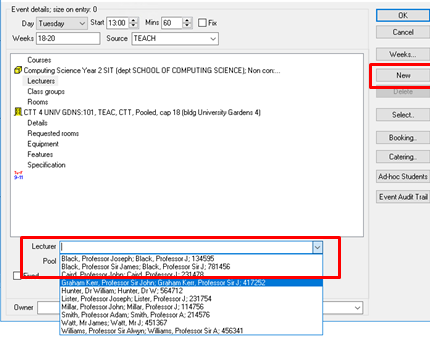Select the Details tree item
Screen dimensions: 430x362
pyautogui.click(x=37, y=123)
